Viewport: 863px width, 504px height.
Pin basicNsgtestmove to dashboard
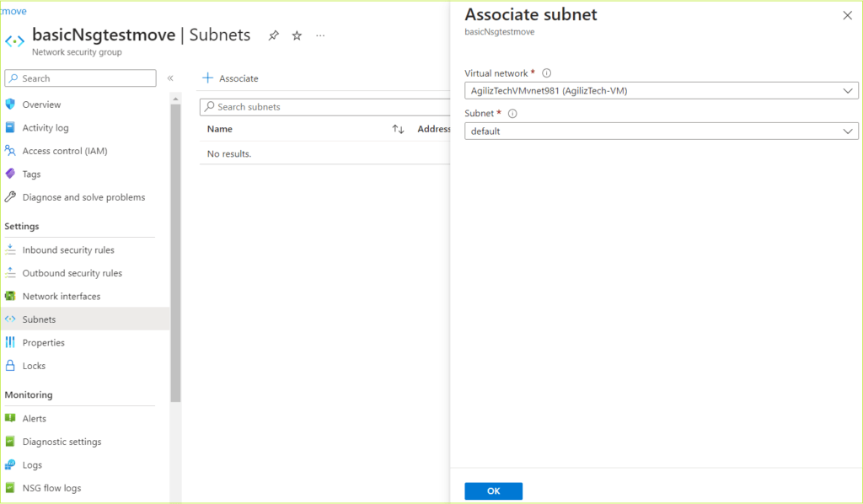tap(272, 35)
